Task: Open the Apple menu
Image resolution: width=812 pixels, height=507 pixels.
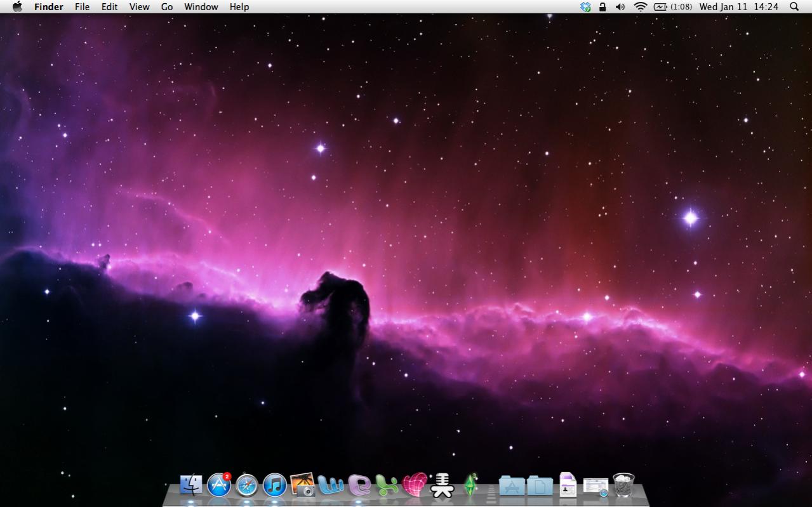Action: coord(17,7)
